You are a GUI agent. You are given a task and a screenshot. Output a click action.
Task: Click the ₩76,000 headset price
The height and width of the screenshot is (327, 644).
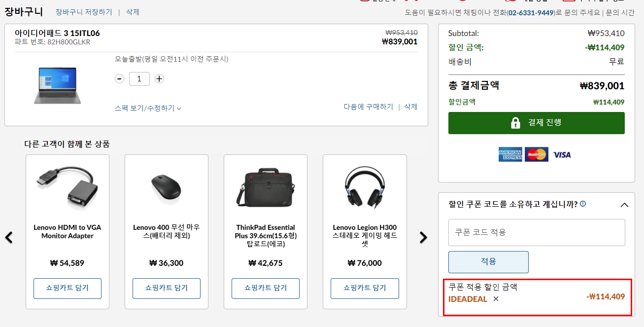[x=365, y=263]
